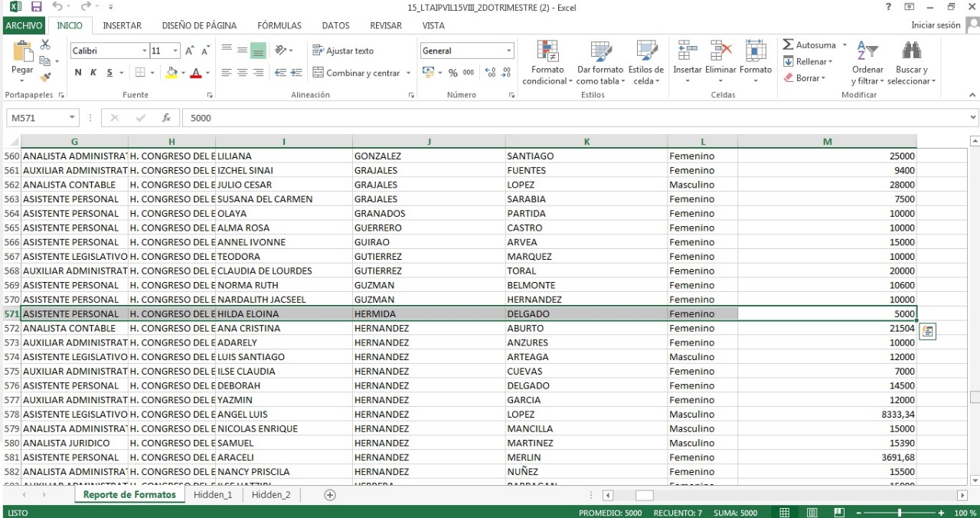Toggle Wrap Text (Ajustar texto)

point(343,51)
